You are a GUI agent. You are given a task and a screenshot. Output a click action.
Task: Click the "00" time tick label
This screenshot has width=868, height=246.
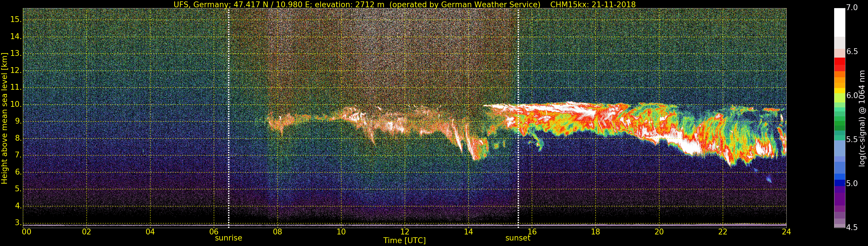pyautogui.click(x=27, y=232)
